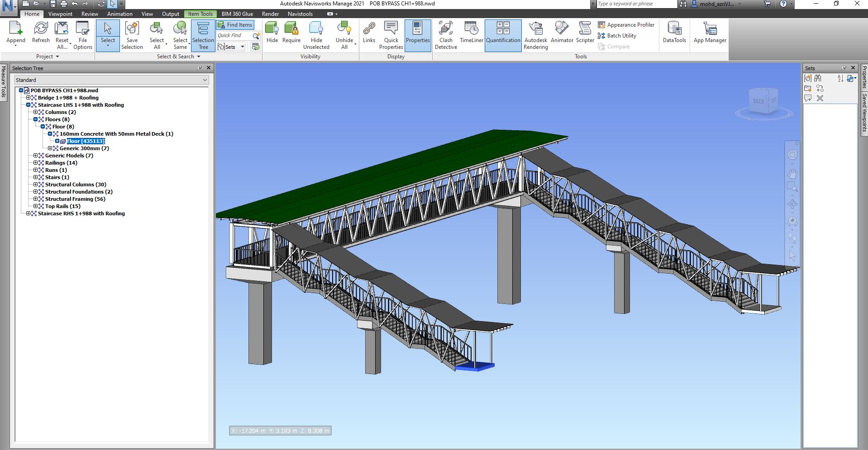Toggle the Properties window button

(x=417, y=35)
